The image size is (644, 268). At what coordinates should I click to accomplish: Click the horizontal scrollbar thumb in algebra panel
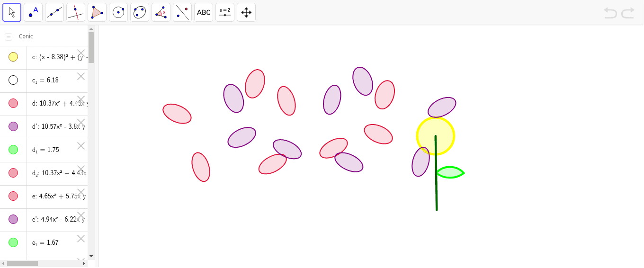tap(22, 263)
